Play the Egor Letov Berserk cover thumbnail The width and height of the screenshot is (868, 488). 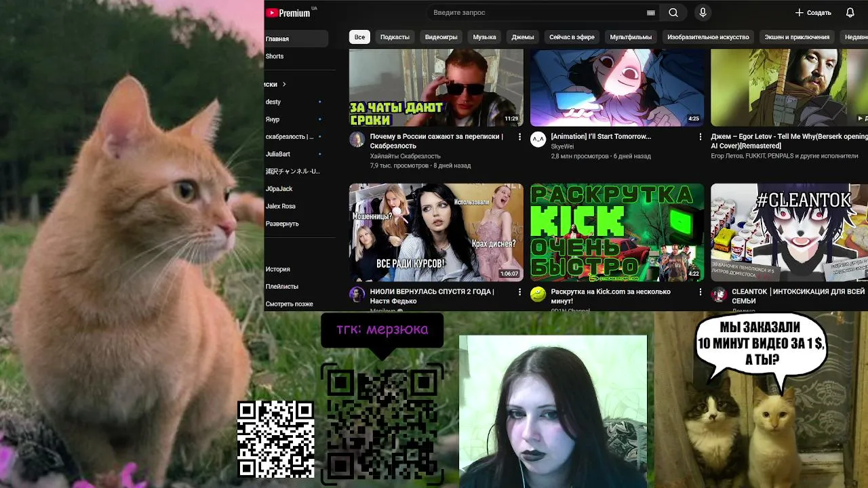[x=789, y=87]
